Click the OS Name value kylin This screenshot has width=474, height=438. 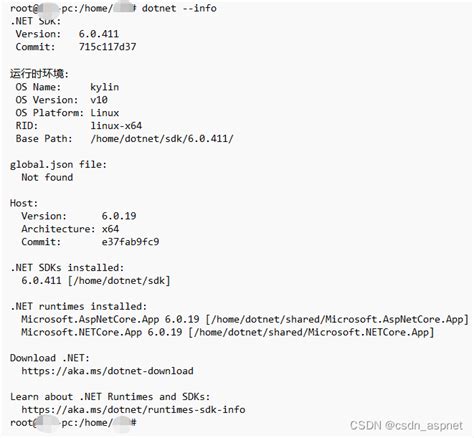coord(105,87)
